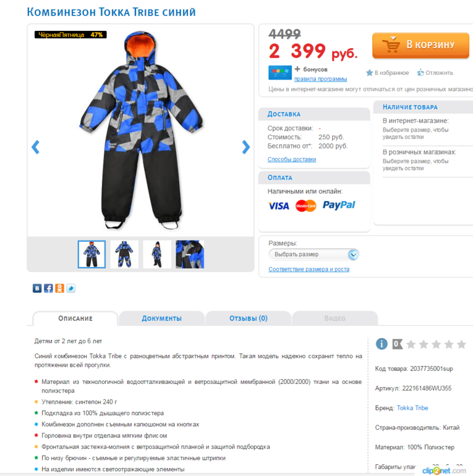Click the Odnoklassniki share icon
473x476 pixels.
pyautogui.click(x=59, y=288)
